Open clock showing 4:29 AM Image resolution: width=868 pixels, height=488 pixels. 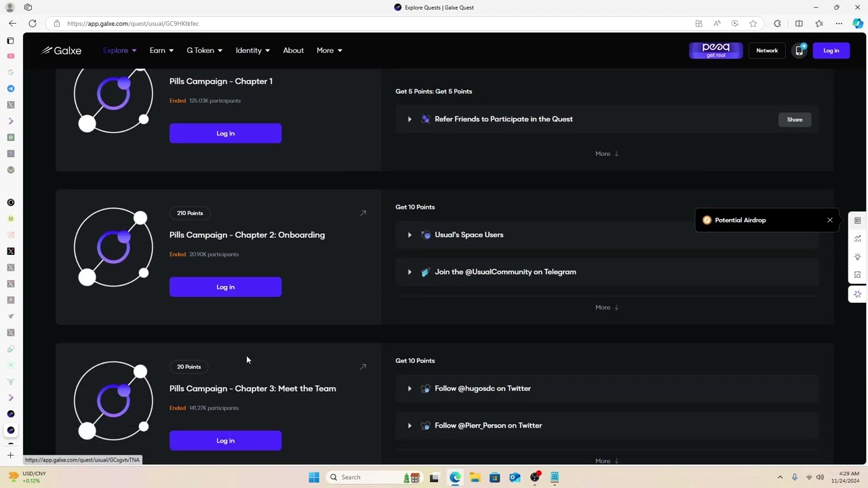848,477
